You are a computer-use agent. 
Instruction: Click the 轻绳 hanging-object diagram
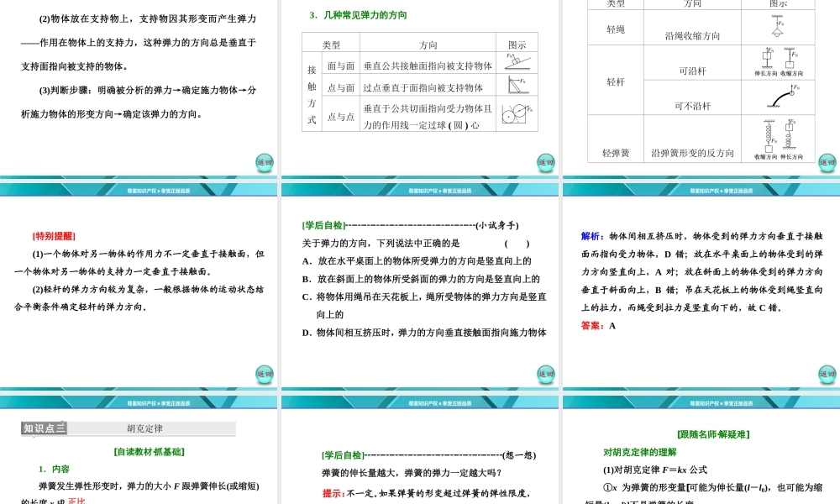778,26
